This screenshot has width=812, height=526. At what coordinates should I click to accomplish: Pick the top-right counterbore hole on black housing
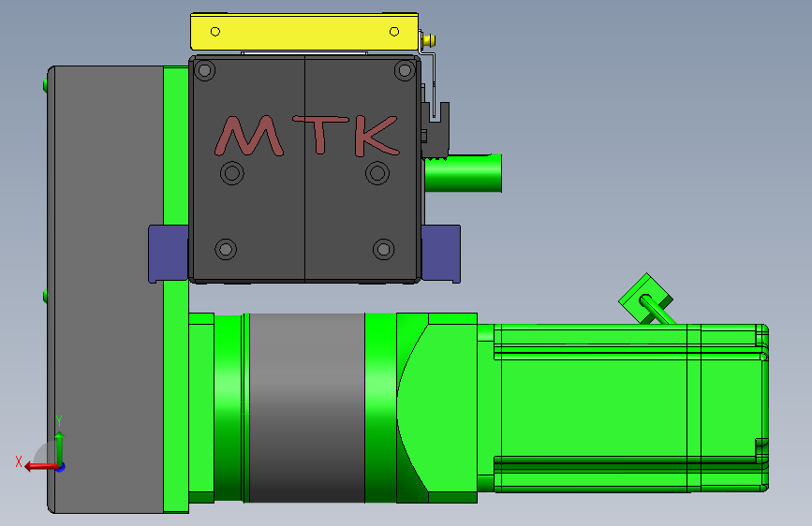pyautogui.click(x=405, y=70)
